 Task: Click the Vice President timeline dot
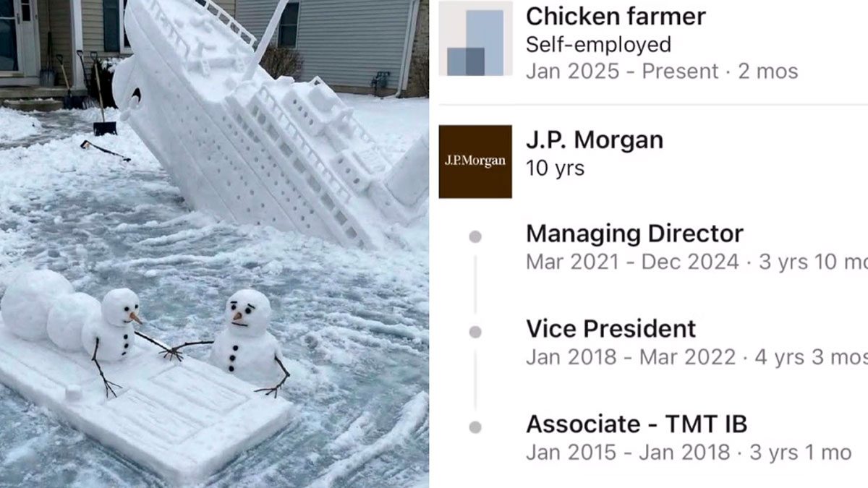(475, 332)
